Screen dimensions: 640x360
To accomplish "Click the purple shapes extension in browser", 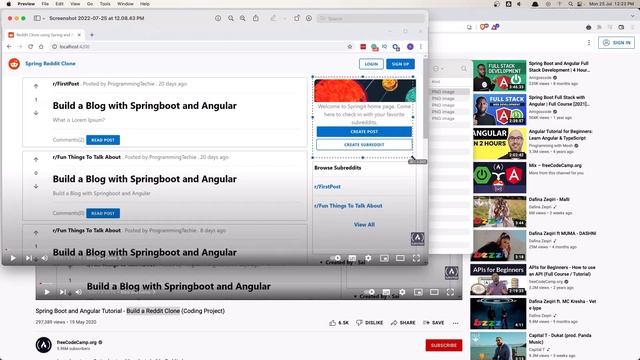I will pos(495,27).
